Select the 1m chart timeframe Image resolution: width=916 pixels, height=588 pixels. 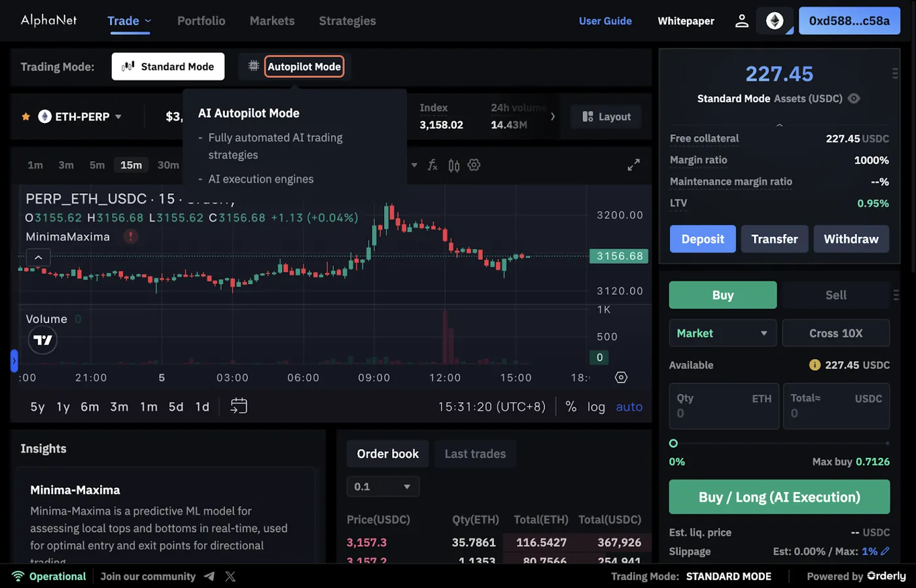pos(35,165)
